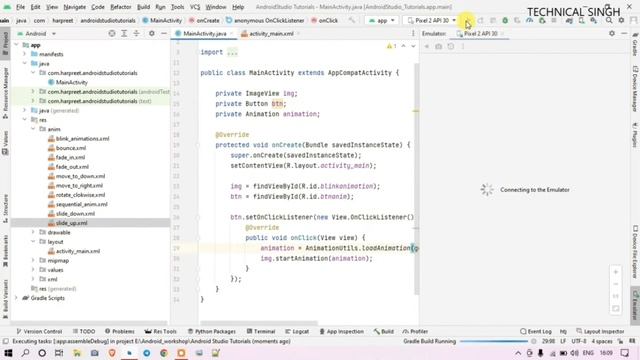
Task: Open Device File Explorer side panel
Action: 635,251
